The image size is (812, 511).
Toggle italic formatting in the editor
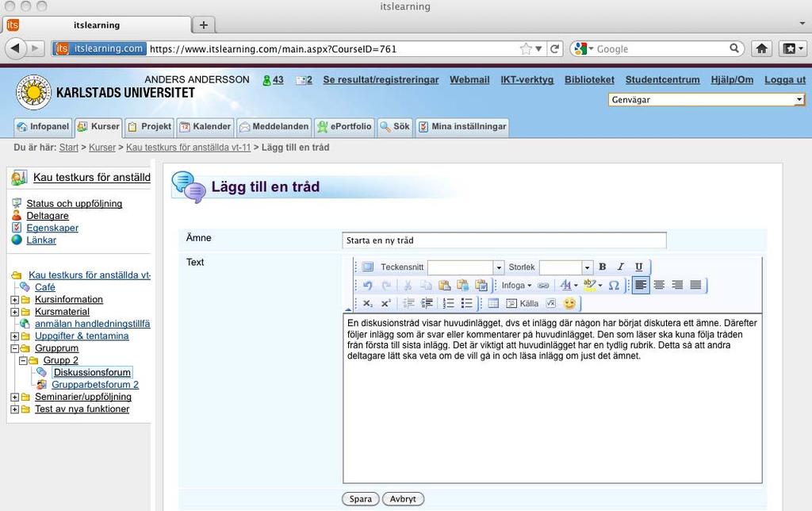620,267
